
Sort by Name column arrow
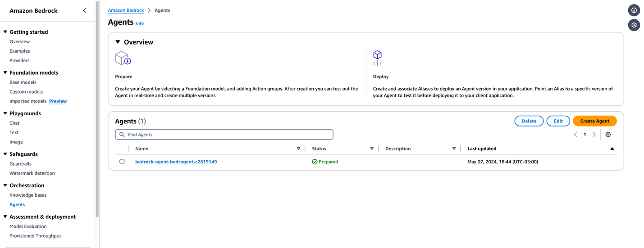coord(298,149)
